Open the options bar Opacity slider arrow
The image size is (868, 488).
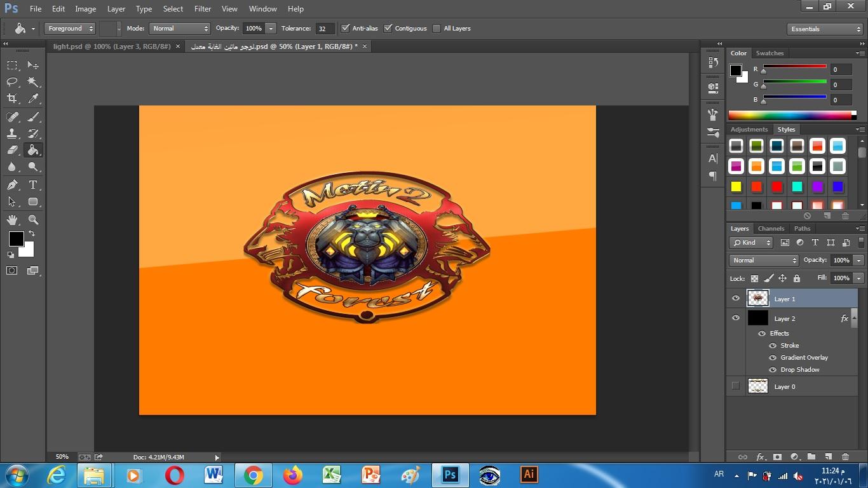coord(271,29)
